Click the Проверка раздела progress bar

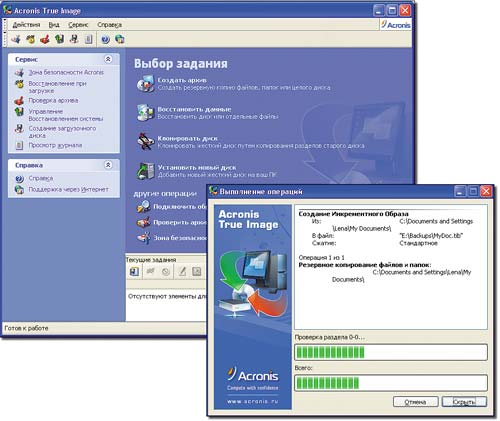tap(391, 352)
